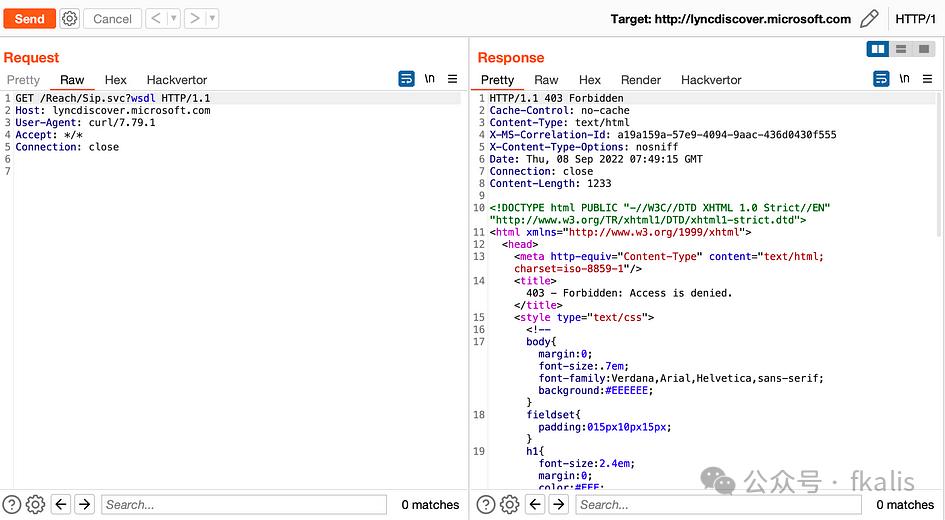Switch Response panel to Pretty tab
Viewport: 945px width, 520px height.
click(x=497, y=80)
